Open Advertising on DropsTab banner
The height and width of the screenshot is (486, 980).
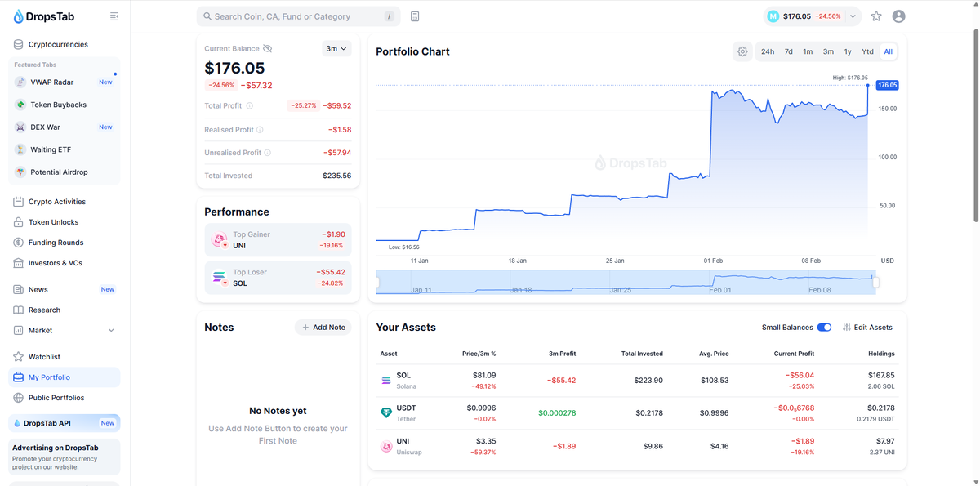click(64, 457)
